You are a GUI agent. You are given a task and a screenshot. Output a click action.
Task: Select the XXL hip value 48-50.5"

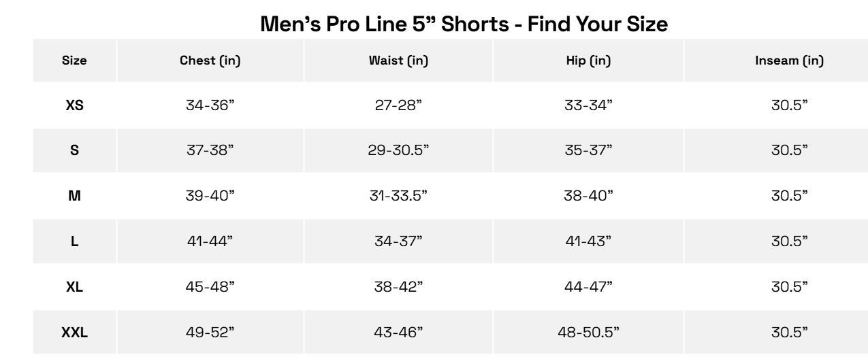[589, 333]
